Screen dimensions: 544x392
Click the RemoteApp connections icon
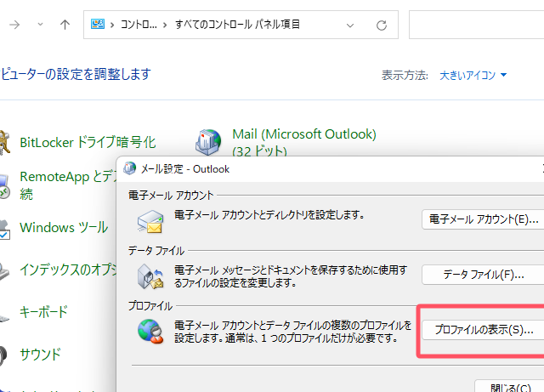coord(4,185)
